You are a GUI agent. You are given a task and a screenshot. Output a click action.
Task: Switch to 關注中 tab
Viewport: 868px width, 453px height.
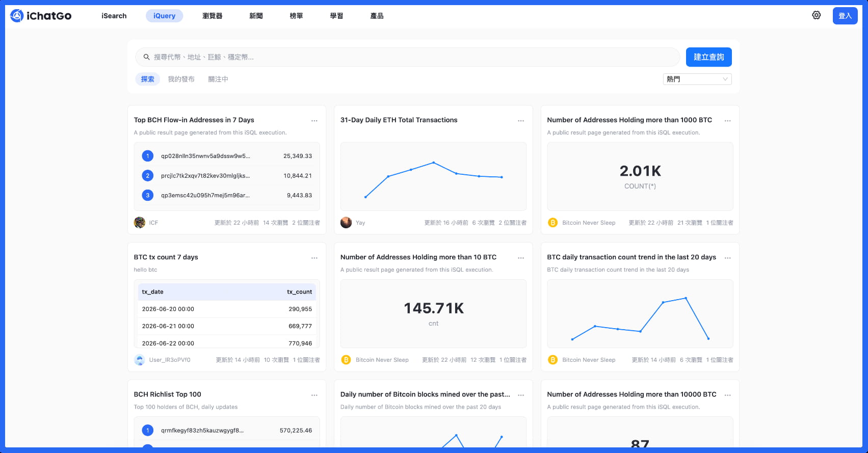[218, 79]
